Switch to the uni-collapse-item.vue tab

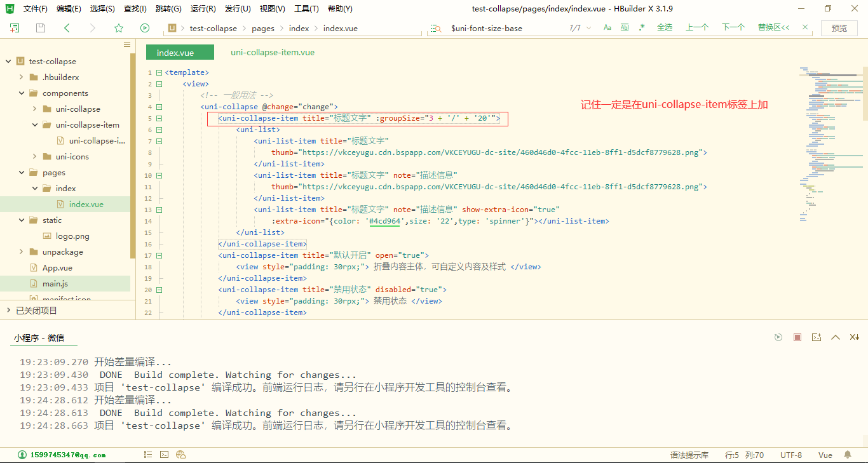pos(272,52)
